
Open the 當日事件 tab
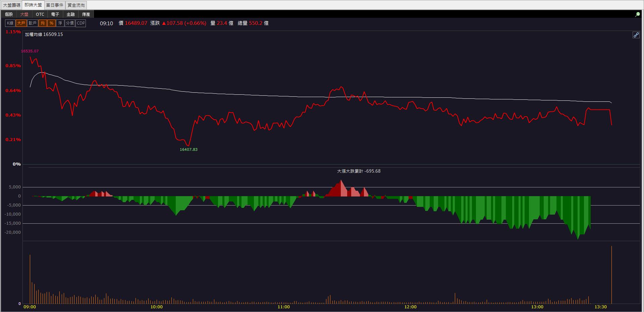55,5
